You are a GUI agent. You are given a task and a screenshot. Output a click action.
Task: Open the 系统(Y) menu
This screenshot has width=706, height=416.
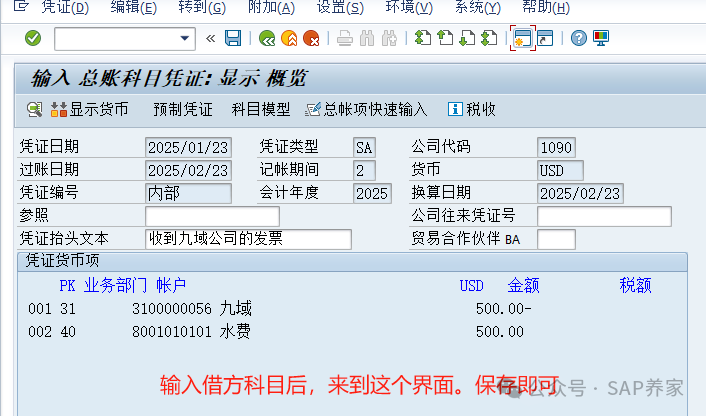(x=478, y=7)
